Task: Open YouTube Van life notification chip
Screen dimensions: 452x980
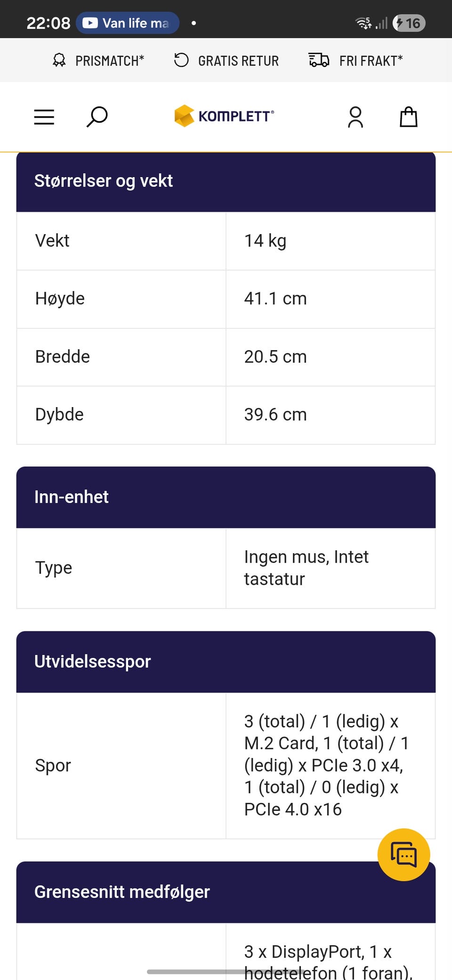Action: pos(128,23)
